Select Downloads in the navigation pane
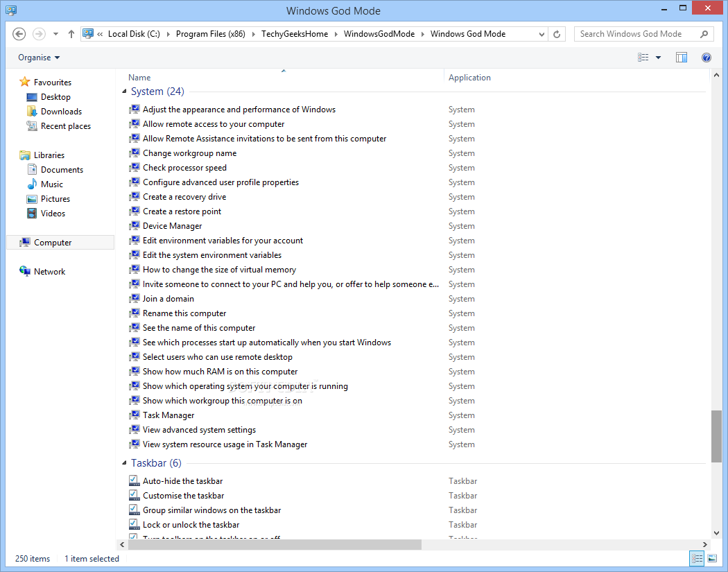This screenshot has height=572, width=728. click(61, 112)
